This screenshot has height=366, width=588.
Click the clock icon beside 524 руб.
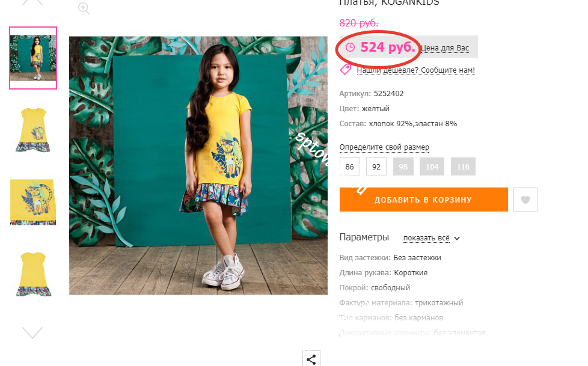tap(350, 47)
